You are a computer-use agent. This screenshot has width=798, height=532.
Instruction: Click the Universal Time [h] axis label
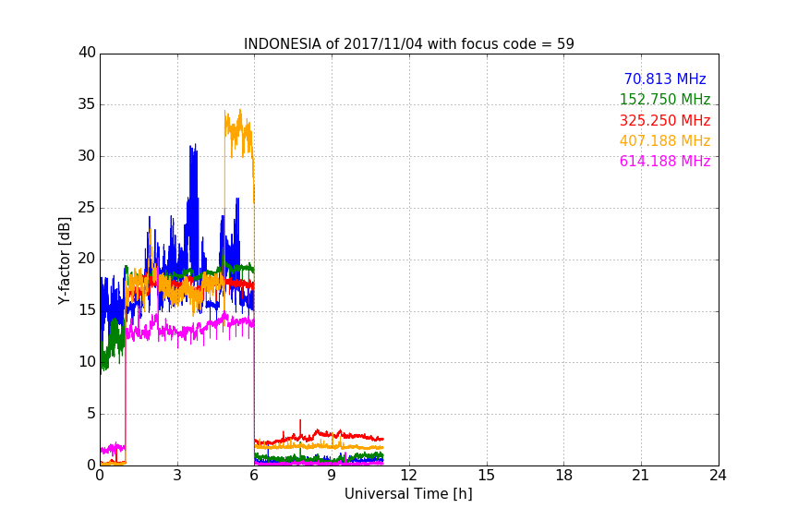click(408, 494)
